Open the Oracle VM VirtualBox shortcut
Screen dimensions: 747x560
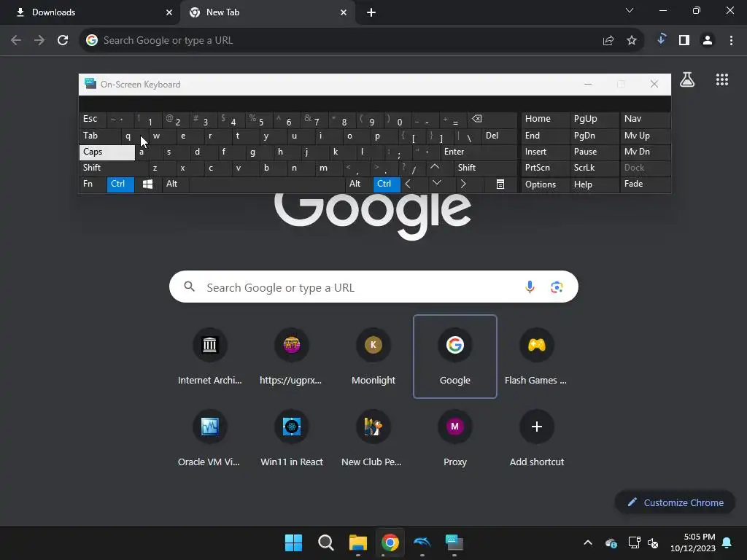coord(209,438)
